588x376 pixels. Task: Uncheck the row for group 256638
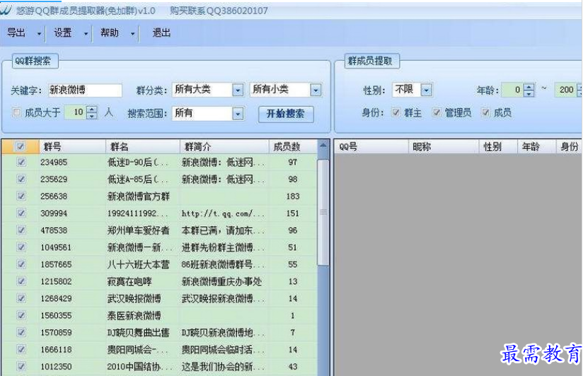point(21,196)
